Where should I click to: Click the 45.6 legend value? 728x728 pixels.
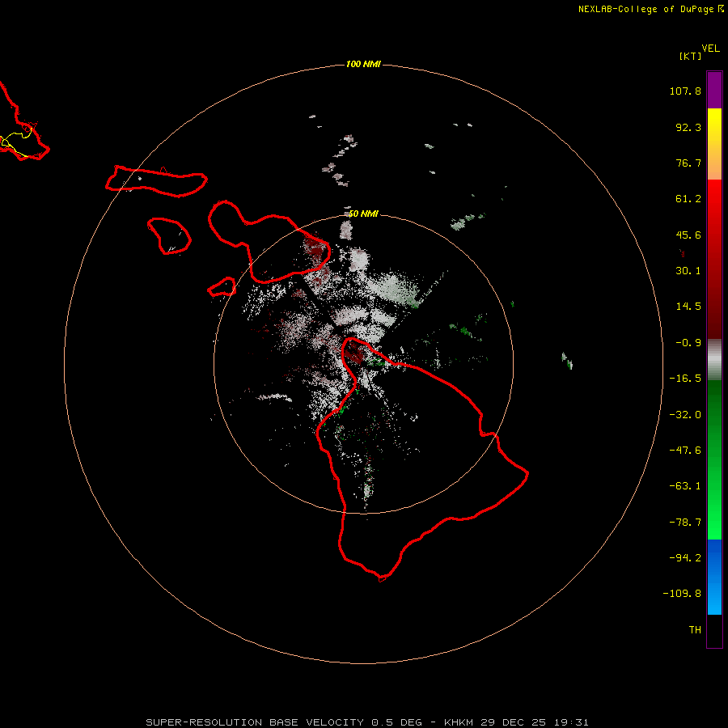click(688, 235)
